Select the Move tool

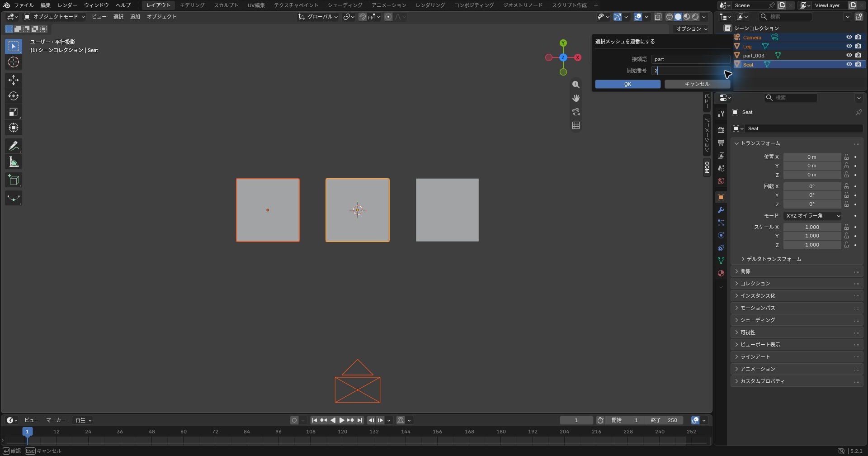(14, 80)
